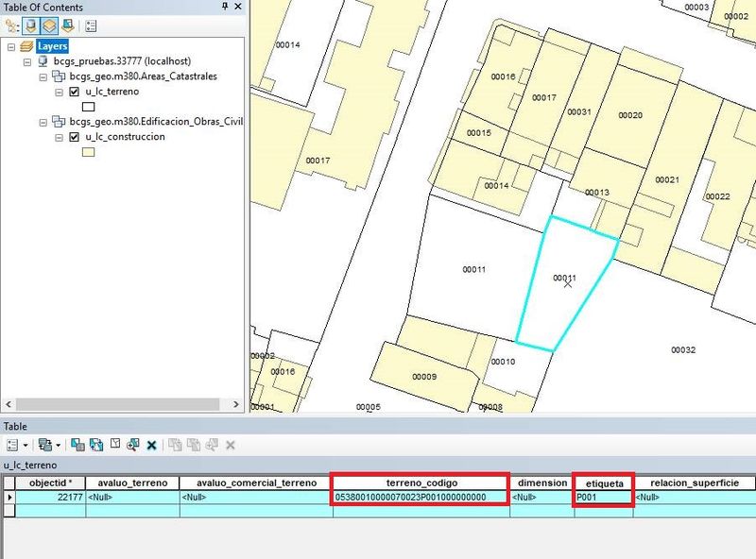This screenshot has width=756, height=559.
Task: Click the Areas_Catastrales feature dataset icon
Action: (x=59, y=76)
